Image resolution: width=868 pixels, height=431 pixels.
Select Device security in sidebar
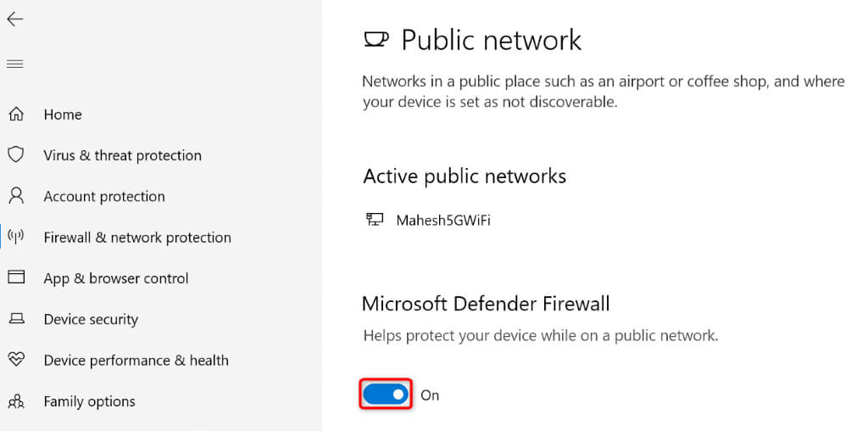coord(91,319)
